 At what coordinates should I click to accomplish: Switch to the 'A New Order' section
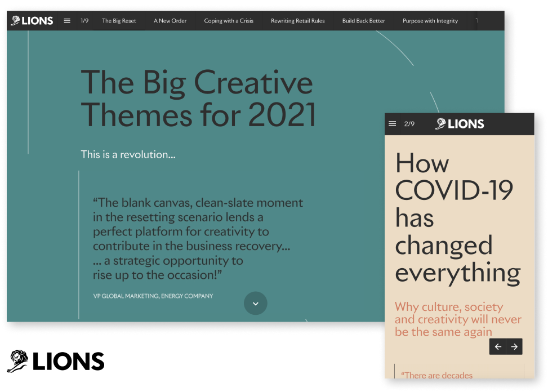click(170, 21)
